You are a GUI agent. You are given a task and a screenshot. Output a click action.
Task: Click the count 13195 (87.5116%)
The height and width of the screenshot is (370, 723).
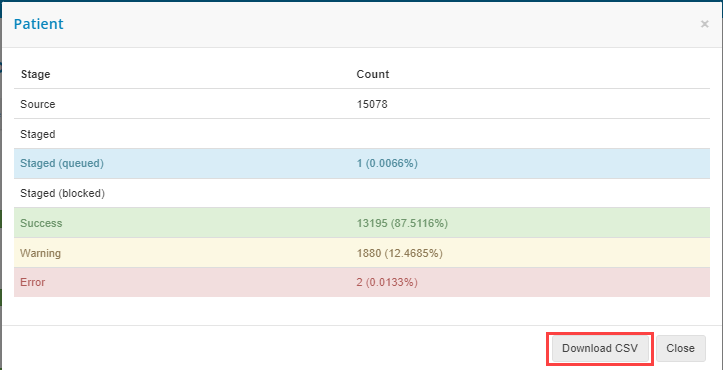(402, 223)
